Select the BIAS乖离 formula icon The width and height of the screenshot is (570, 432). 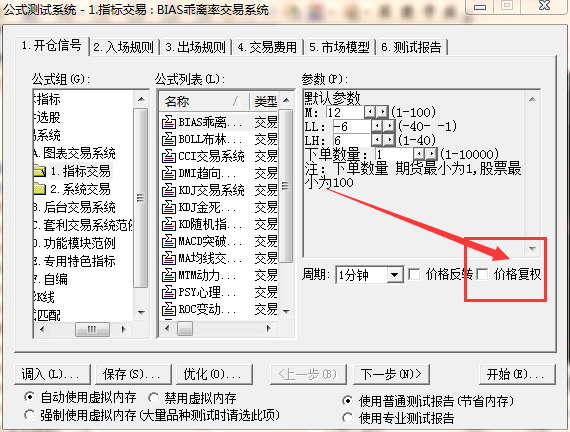pyautogui.click(x=169, y=122)
